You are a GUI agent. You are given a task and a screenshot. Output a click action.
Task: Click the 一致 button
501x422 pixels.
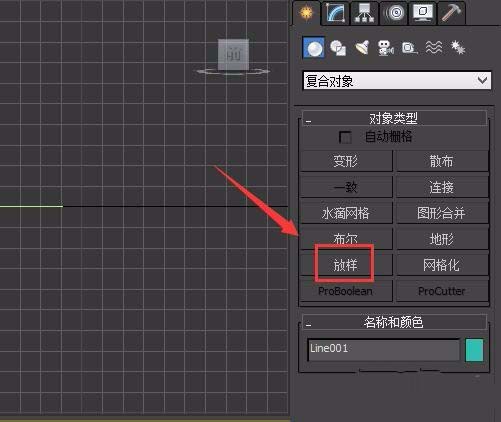coord(346,187)
